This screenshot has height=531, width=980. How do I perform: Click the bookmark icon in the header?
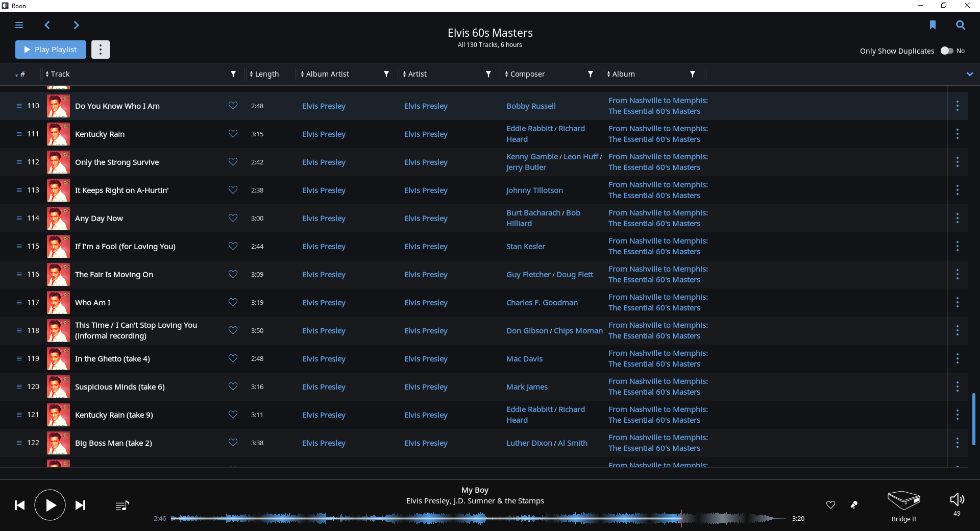tap(933, 25)
